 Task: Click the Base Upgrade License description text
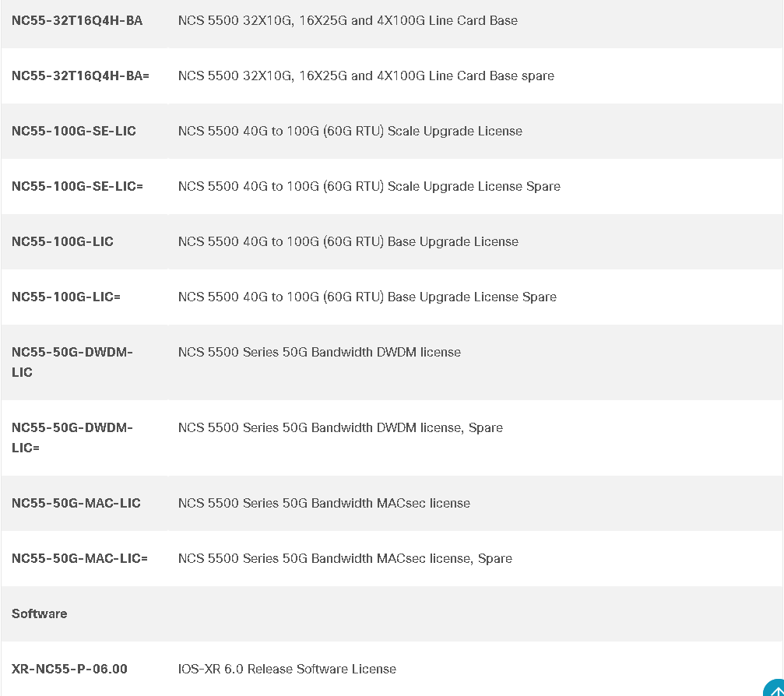(x=348, y=241)
